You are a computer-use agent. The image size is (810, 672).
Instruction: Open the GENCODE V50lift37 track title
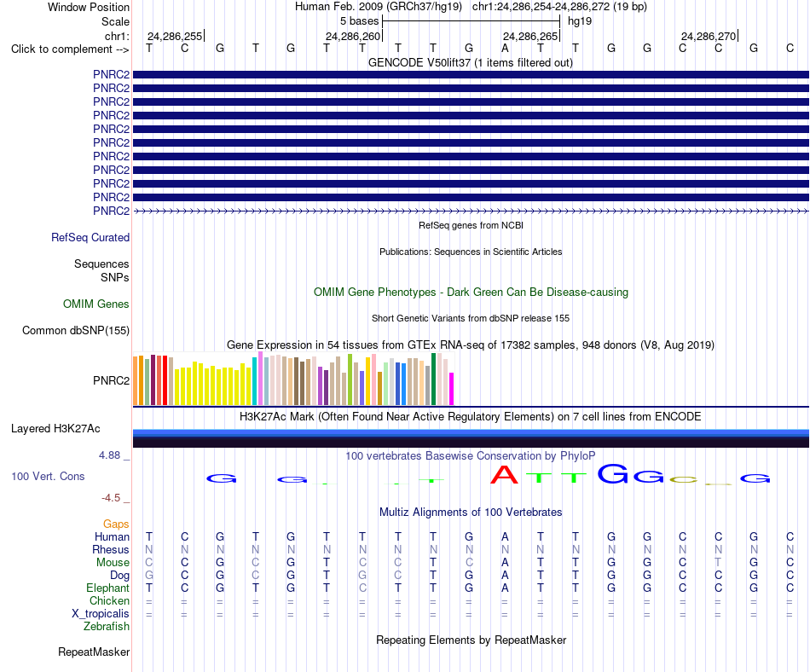(x=470, y=62)
